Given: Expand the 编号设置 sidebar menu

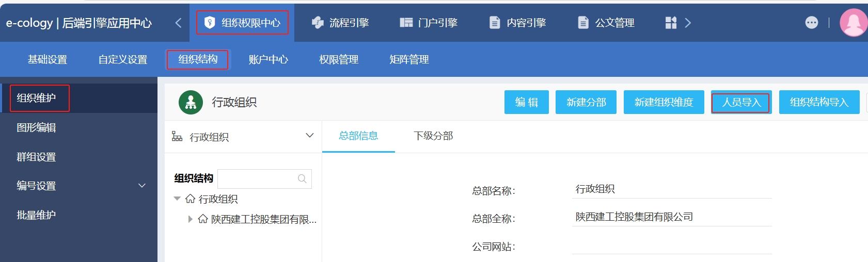Looking at the screenshot, I should click(142, 186).
